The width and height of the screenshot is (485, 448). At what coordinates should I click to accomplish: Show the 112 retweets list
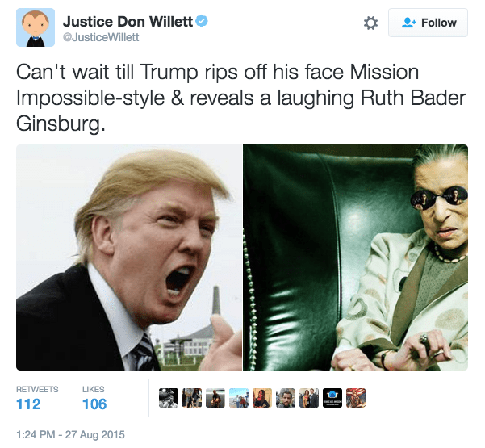[37, 398]
